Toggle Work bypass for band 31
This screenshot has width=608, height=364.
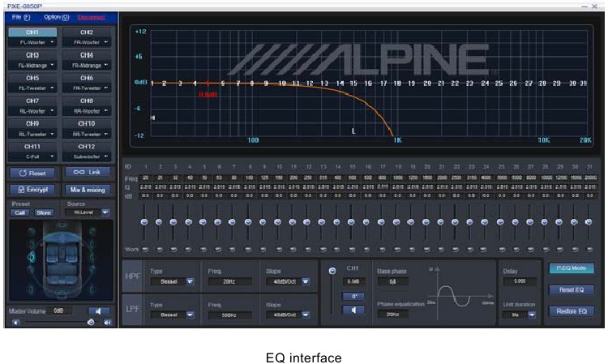[x=589, y=249]
